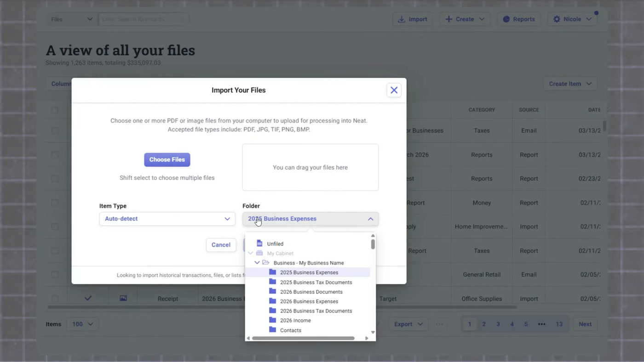Click Next page in pagination

585,324
